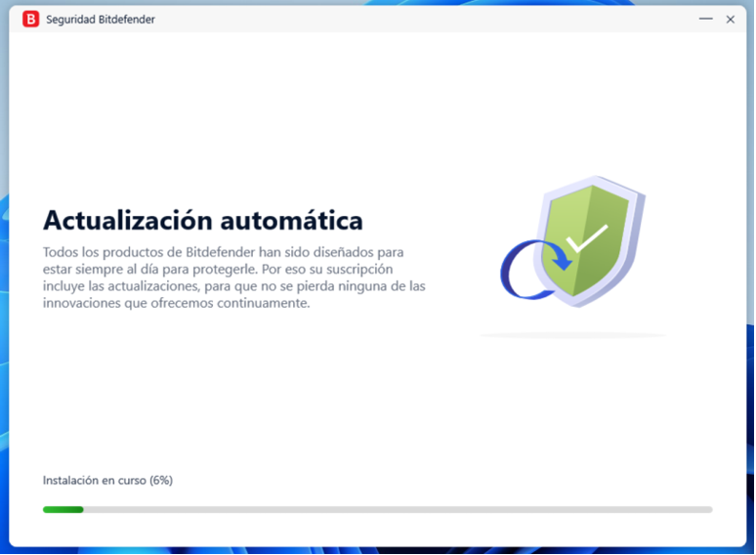Click the '(6%)' percentage indicator
Image resolution: width=756 pixels, height=555 pixels.
click(x=161, y=480)
